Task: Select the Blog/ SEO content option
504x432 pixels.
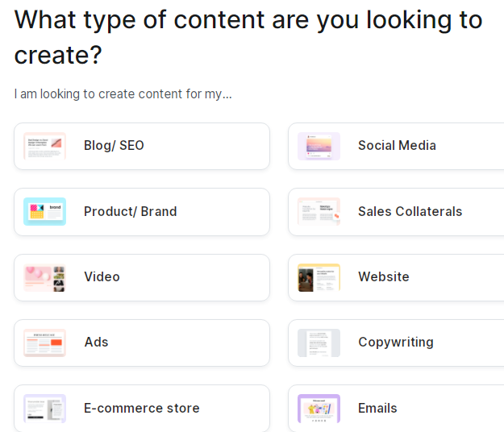Action: pos(114,146)
